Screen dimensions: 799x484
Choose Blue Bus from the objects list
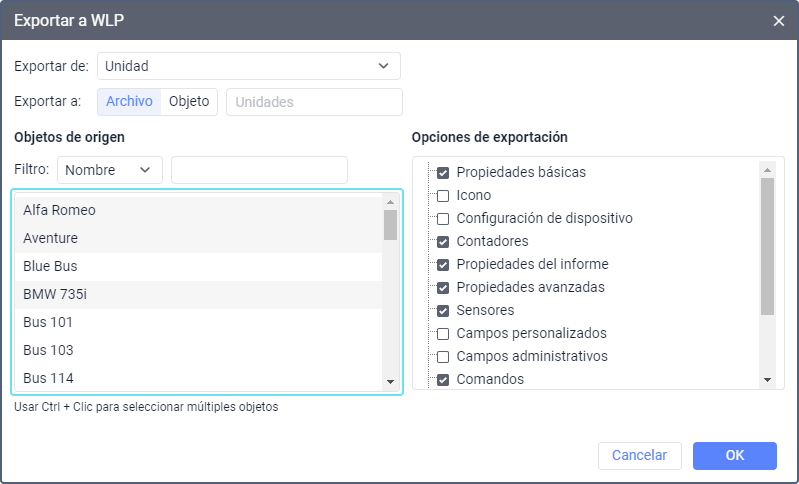[50, 267]
